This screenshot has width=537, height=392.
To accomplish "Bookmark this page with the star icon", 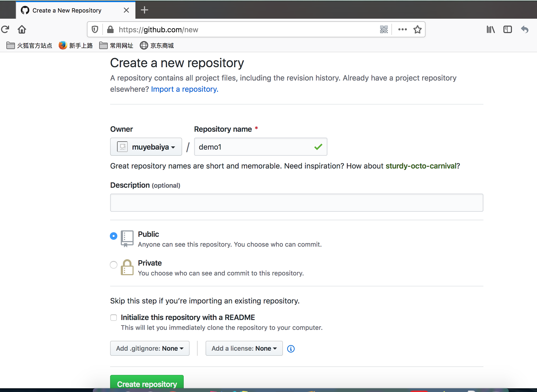I will (x=418, y=29).
